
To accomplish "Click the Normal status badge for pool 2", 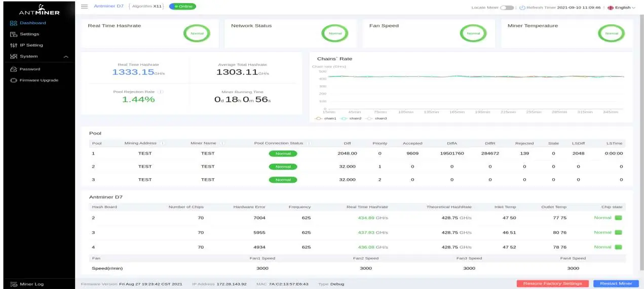I will click(x=283, y=167).
